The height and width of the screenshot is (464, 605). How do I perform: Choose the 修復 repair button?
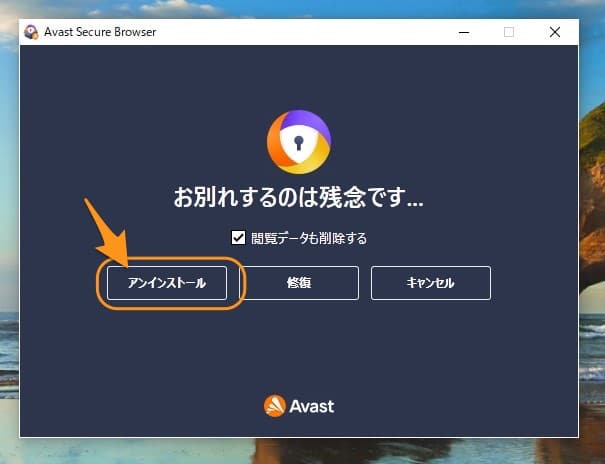pyautogui.click(x=299, y=283)
